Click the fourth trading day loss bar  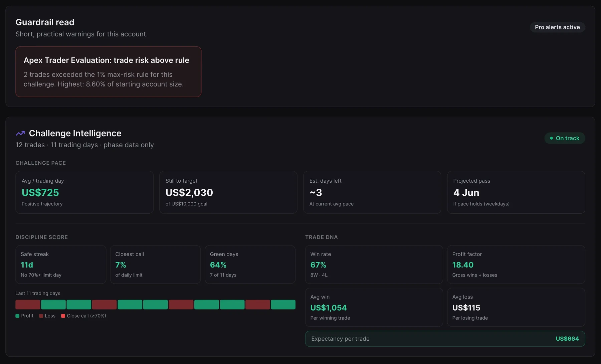104,305
